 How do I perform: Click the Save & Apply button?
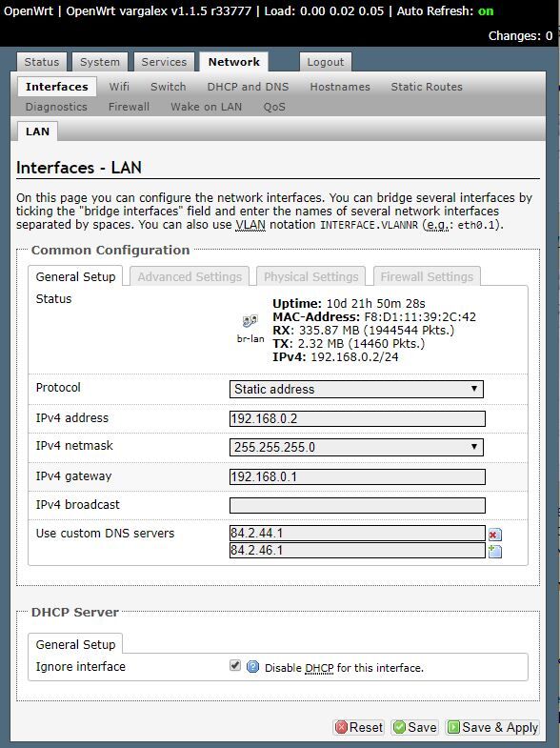(x=492, y=727)
